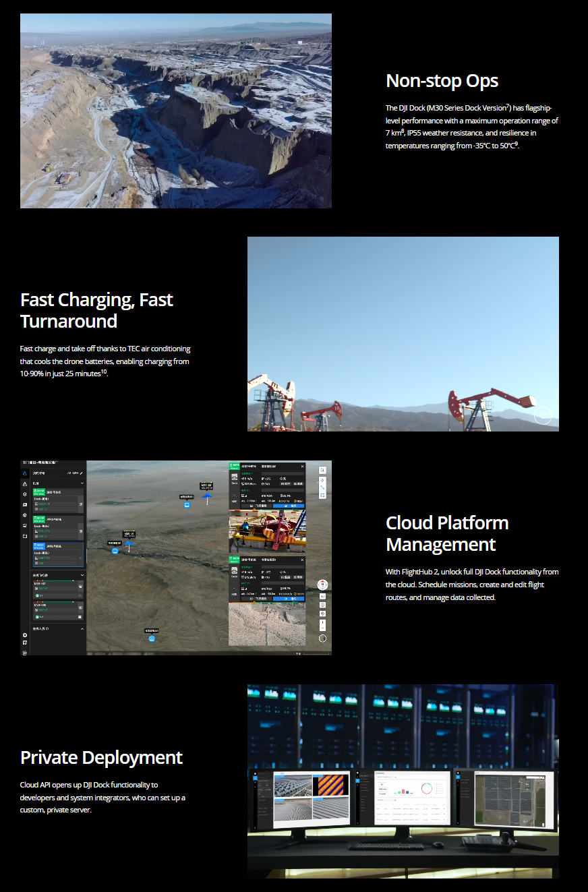Click the pencil edit icon in the project header
Image resolution: width=588 pixels, height=892 pixels.
click(x=82, y=473)
